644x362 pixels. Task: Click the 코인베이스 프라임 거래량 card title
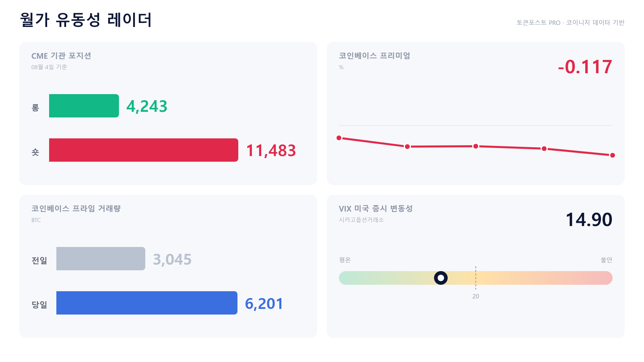(x=76, y=208)
